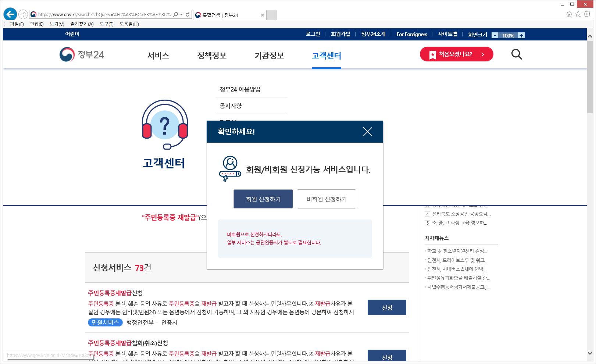The height and width of the screenshot is (364, 596).
Task: Click the vertical scrollbar thumb
Action: click(x=590, y=76)
